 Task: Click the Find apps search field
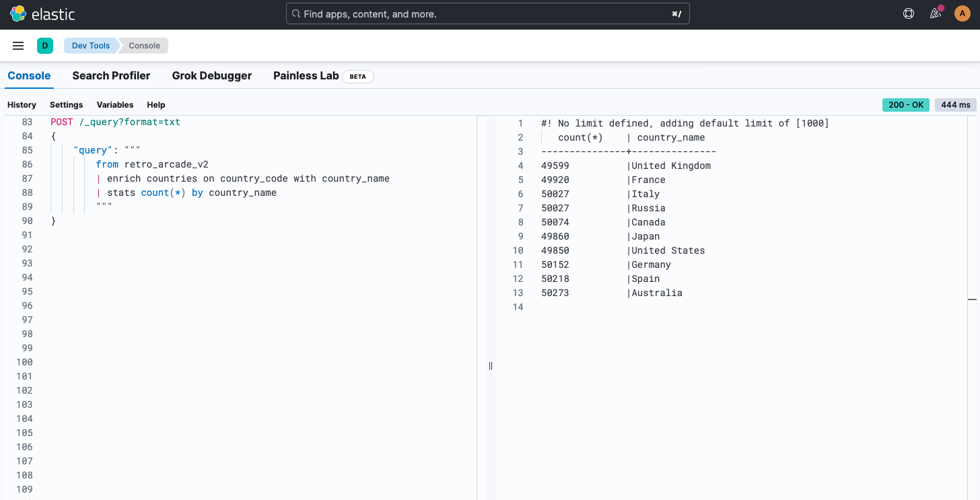point(488,13)
